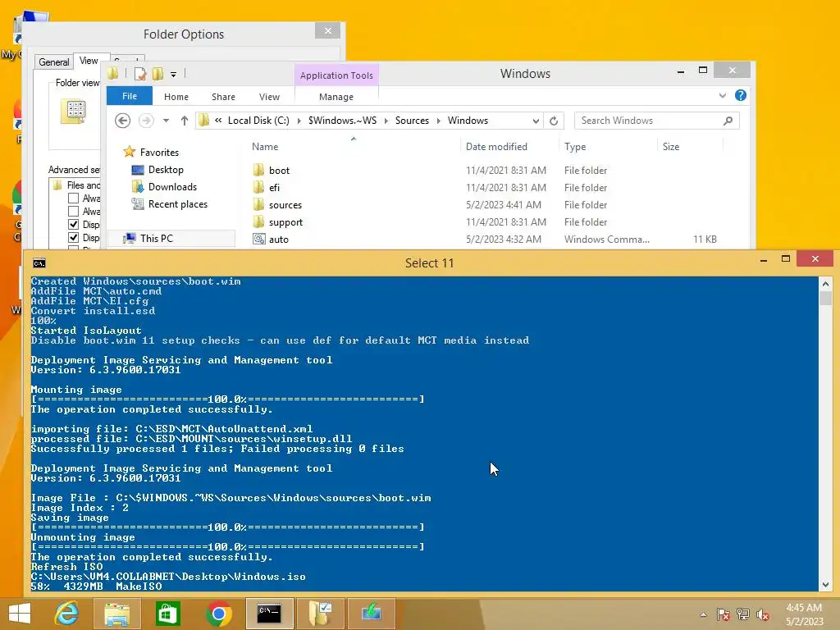Open the network status tray icon

pyautogui.click(x=743, y=614)
